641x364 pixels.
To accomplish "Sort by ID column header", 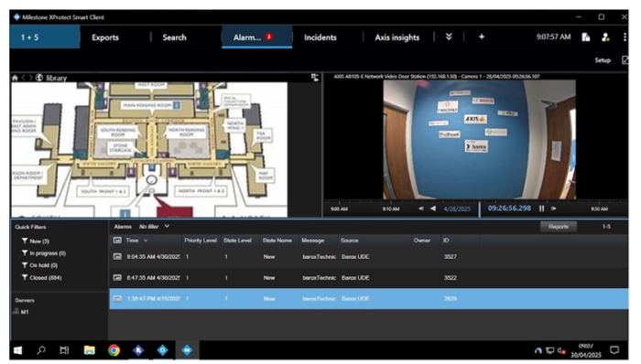I will 446,241.
